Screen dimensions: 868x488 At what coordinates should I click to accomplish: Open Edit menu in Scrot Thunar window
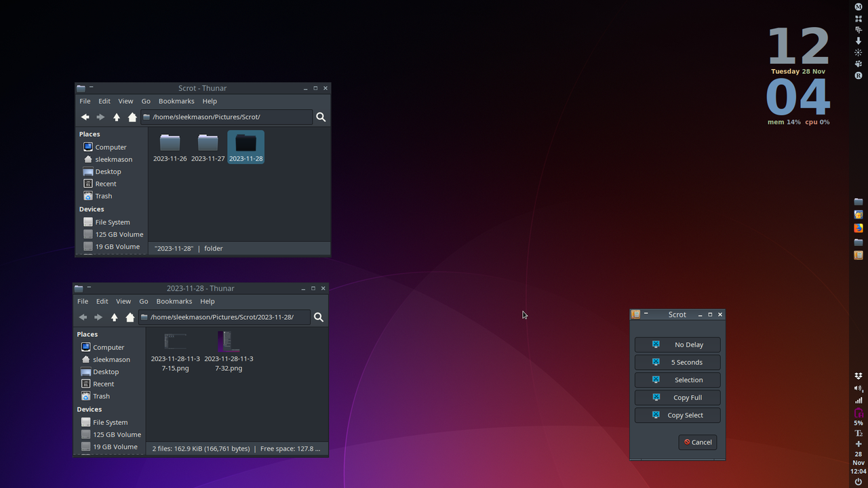104,101
